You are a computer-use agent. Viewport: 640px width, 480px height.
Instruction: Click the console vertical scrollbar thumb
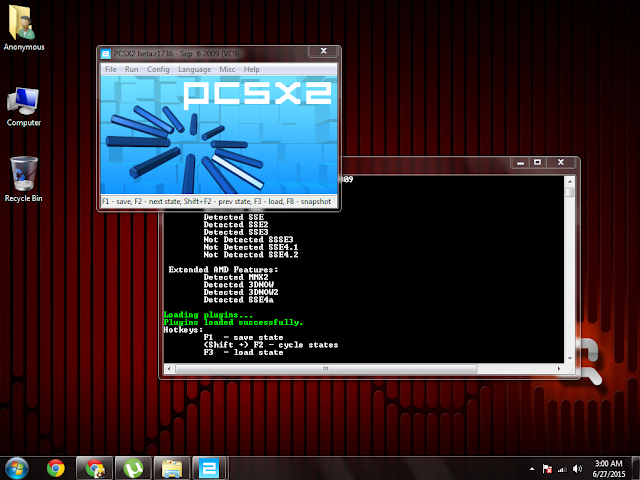pyautogui.click(x=570, y=192)
